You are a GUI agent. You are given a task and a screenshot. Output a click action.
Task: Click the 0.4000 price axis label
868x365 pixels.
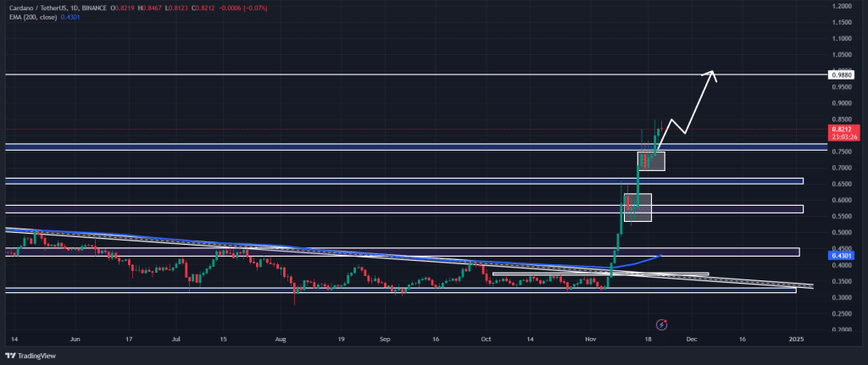(x=840, y=265)
